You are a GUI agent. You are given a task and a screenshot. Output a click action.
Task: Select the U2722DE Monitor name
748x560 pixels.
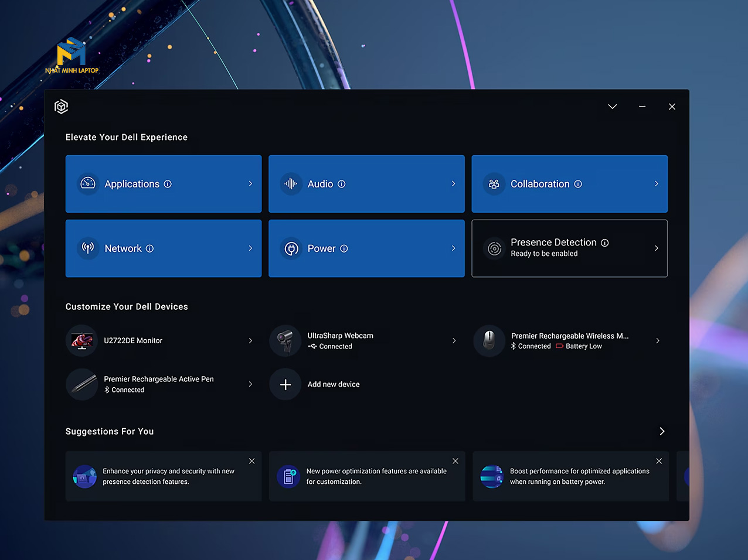pyautogui.click(x=133, y=340)
